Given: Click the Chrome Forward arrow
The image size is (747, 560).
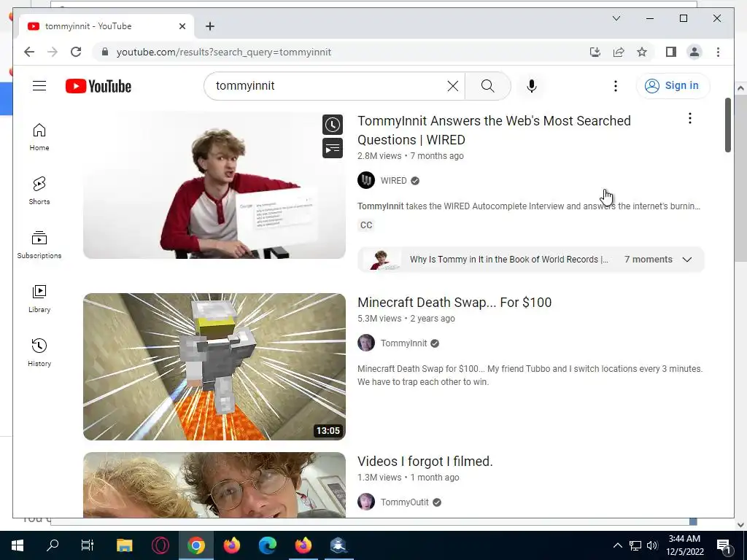Looking at the screenshot, I should tap(53, 52).
